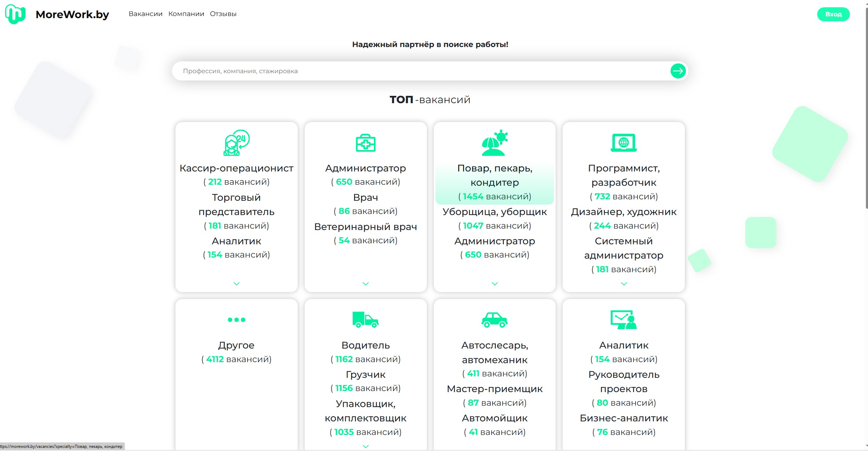Image resolution: width=868 pixels, height=451 pixels.
Task: Open Автомойщик vacancies link
Action: (495, 418)
